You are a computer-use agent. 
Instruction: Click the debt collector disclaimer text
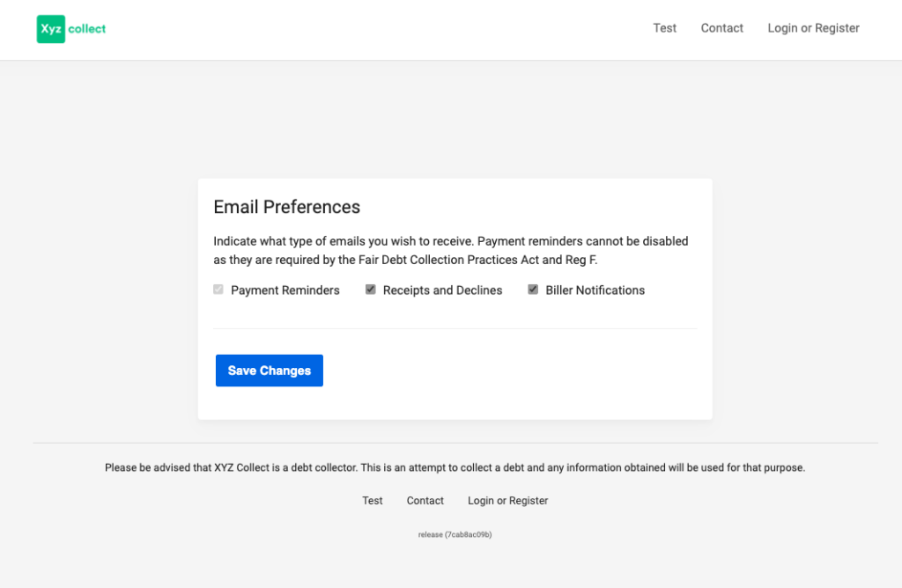[455, 468]
